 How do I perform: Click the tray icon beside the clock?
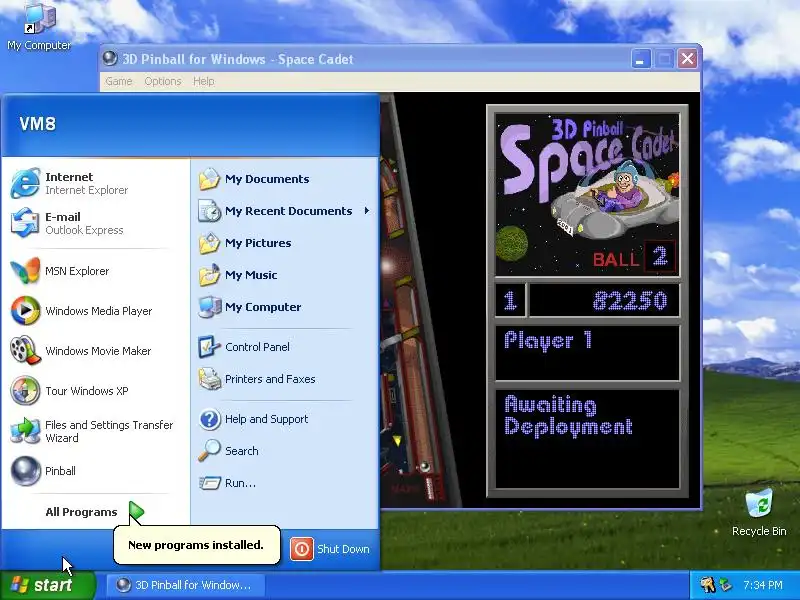pos(726,585)
